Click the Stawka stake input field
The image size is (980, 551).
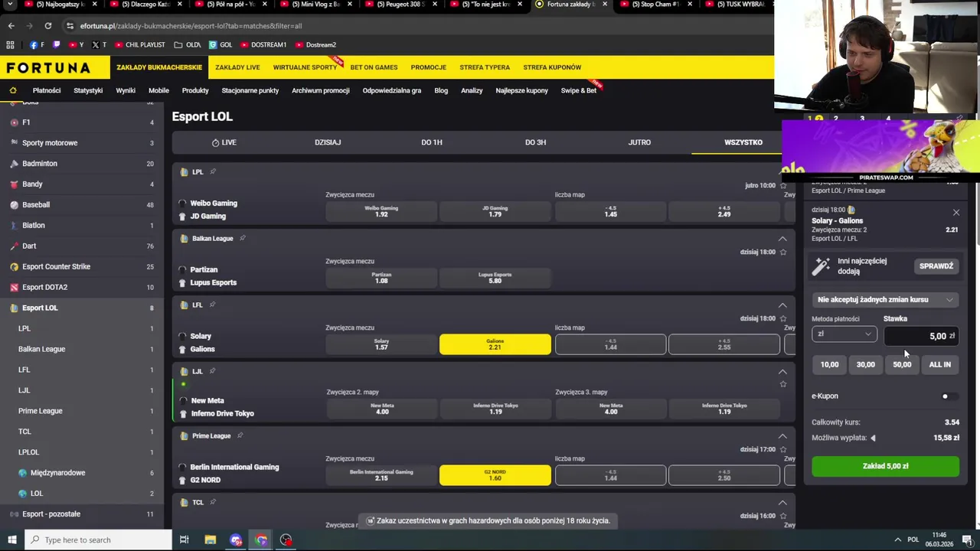pos(920,336)
